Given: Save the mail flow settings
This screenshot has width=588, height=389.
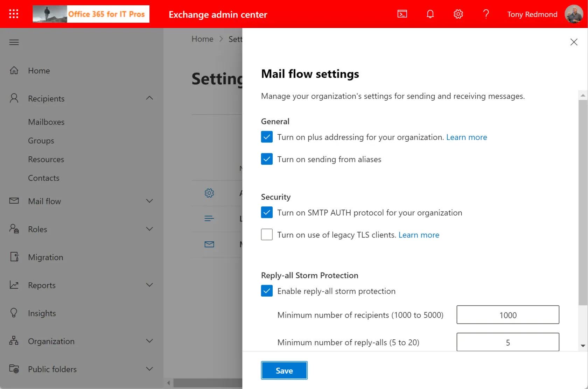Looking at the screenshot, I should click(x=284, y=370).
